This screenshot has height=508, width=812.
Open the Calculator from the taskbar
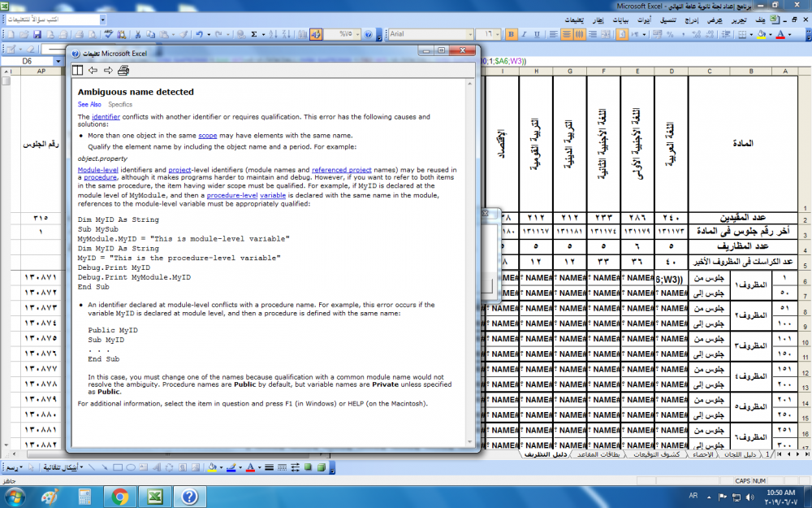pos(84,497)
